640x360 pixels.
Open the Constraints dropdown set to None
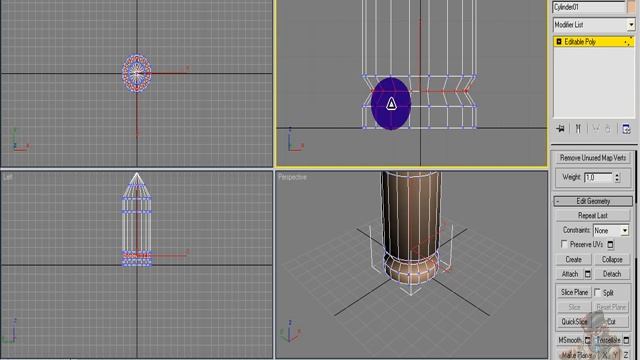611,231
